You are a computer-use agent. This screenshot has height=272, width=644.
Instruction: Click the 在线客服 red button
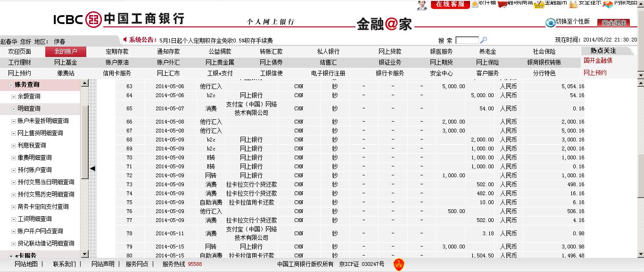click(x=450, y=4)
